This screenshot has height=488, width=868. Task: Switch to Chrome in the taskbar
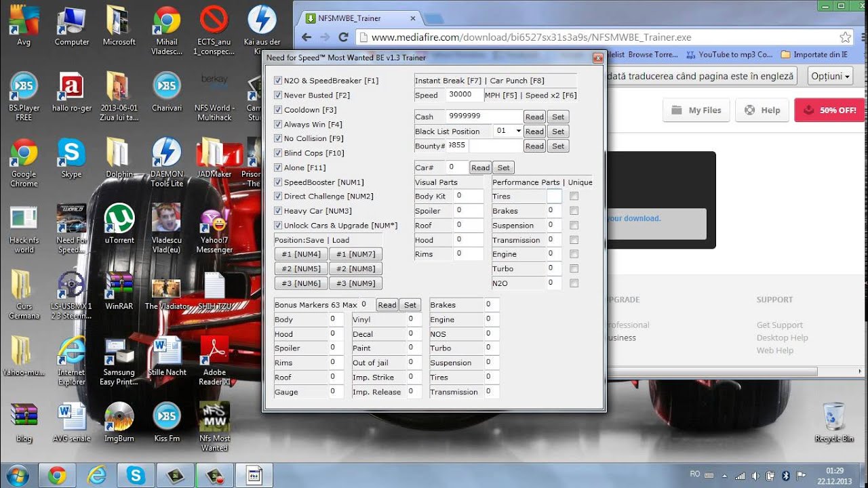tap(57, 475)
